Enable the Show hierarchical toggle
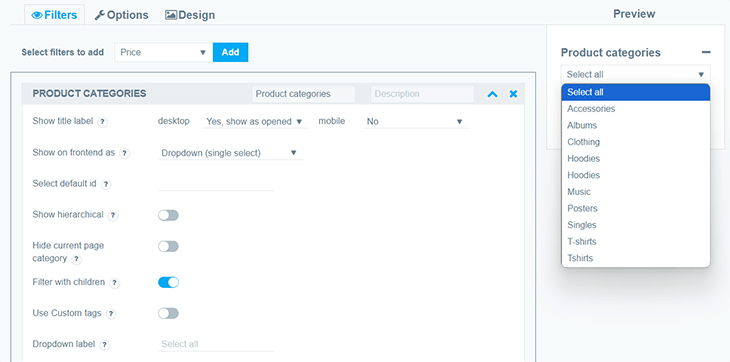730x362 pixels. click(168, 215)
